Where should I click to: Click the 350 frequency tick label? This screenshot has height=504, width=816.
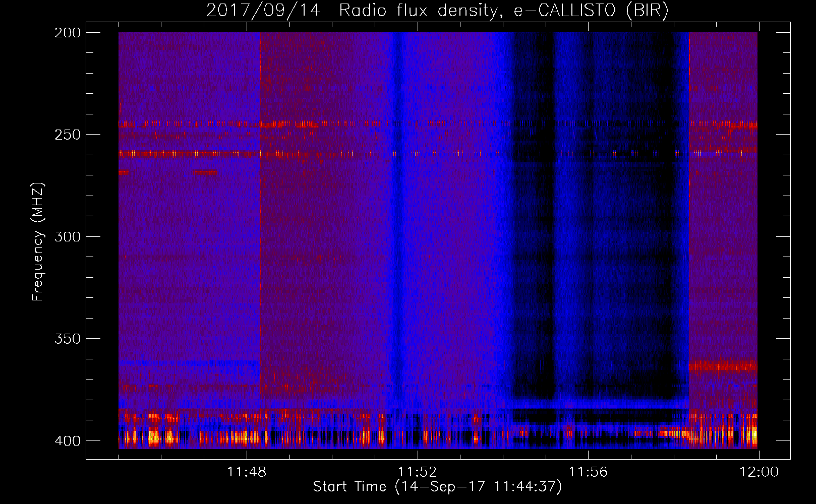68,339
